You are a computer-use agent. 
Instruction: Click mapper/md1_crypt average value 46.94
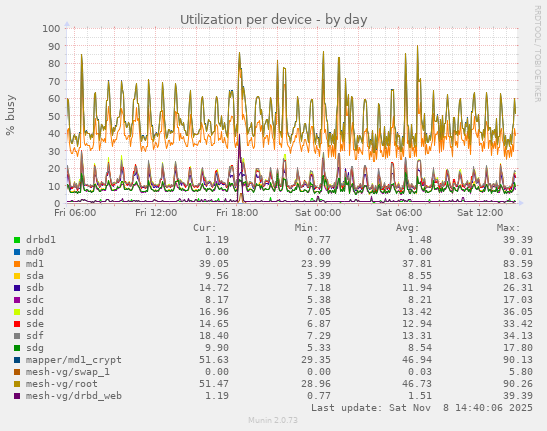click(417, 360)
